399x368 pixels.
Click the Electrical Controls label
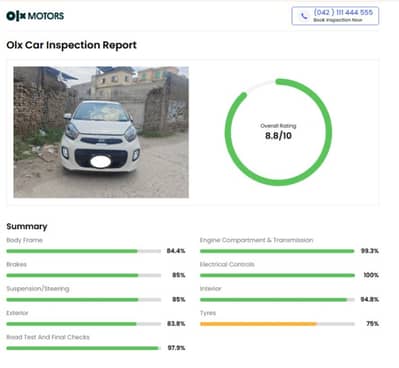tap(227, 264)
